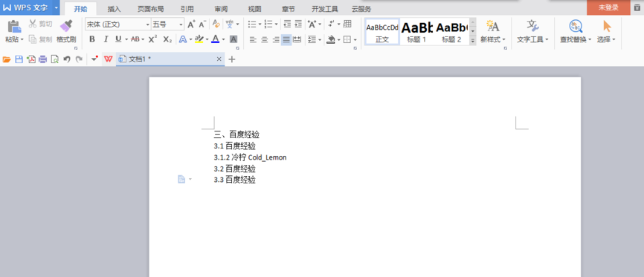Click the Paste (粘贴) clipboard icon
Image resolution: width=644 pixels, height=277 pixels.
click(14, 26)
